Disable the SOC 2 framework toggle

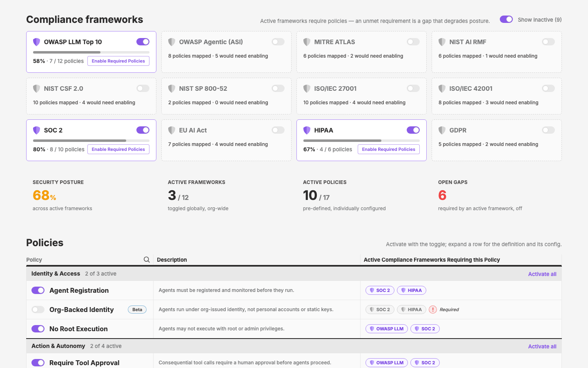pyautogui.click(x=143, y=130)
